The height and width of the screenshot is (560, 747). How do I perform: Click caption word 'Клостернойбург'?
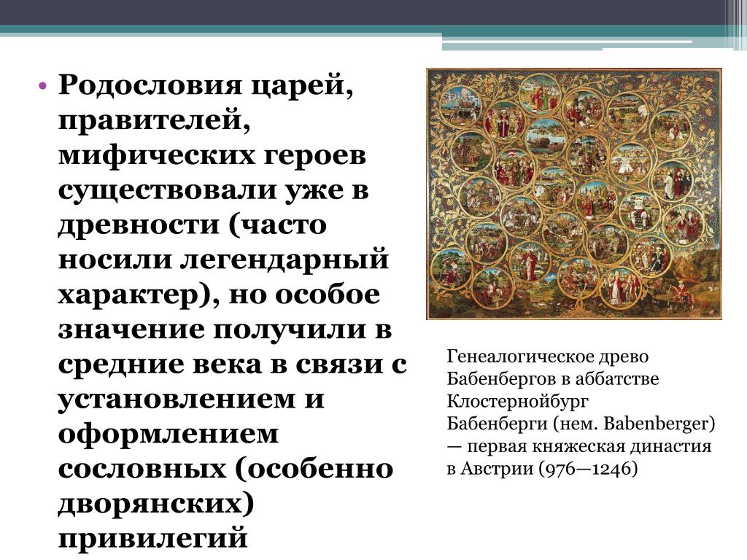(x=517, y=402)
